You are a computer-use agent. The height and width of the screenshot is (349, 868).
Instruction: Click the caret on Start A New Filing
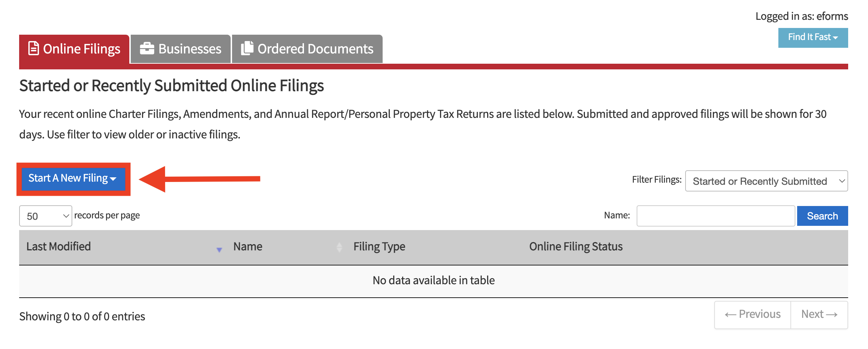113,179
